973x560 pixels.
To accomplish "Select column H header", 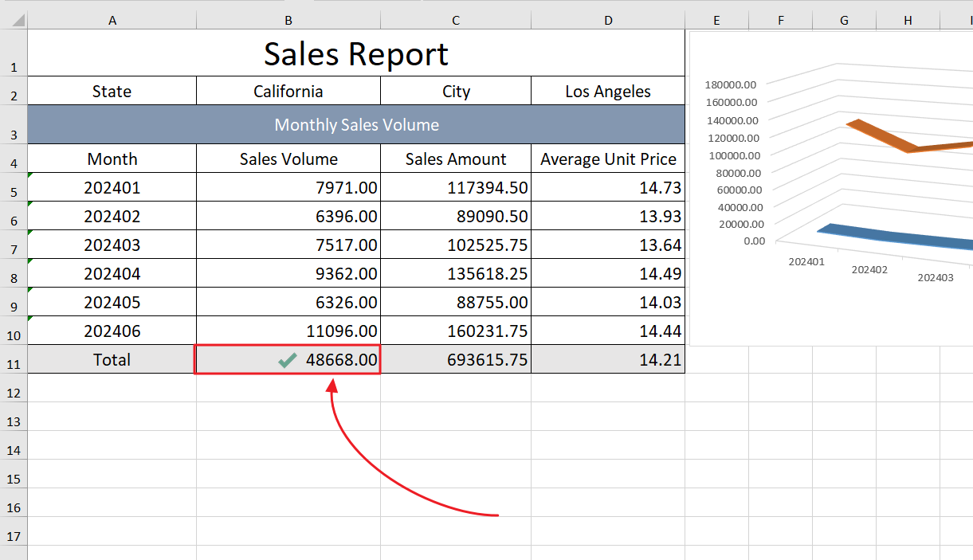I will [908, 21].
